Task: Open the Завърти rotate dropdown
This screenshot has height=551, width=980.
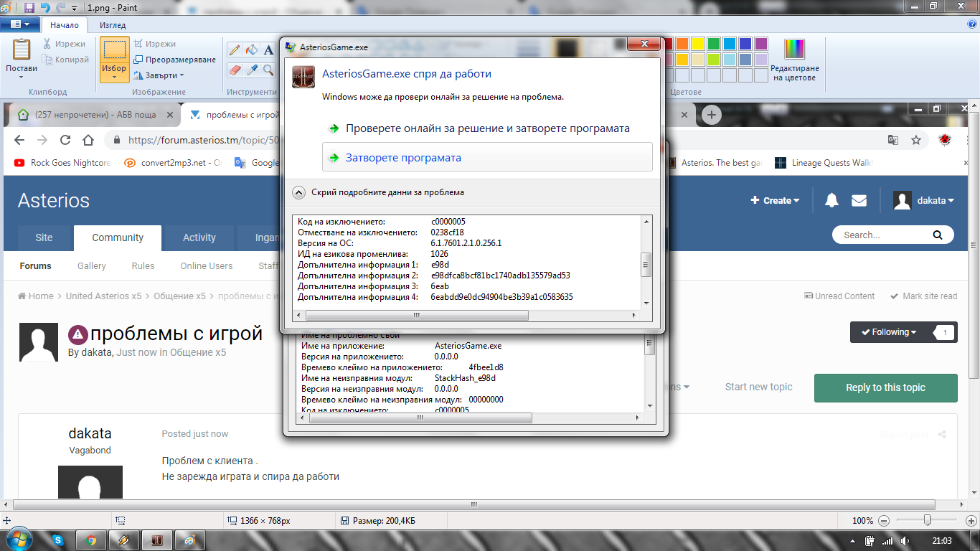Action: coord(159,75)
